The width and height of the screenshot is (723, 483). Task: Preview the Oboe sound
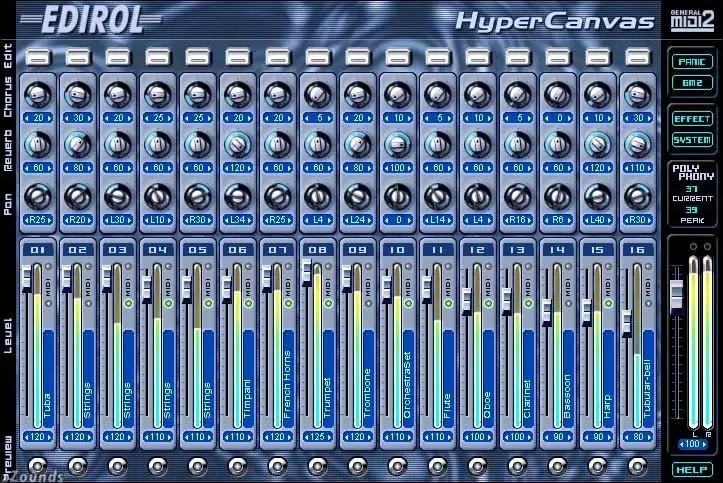click(478, 466)
